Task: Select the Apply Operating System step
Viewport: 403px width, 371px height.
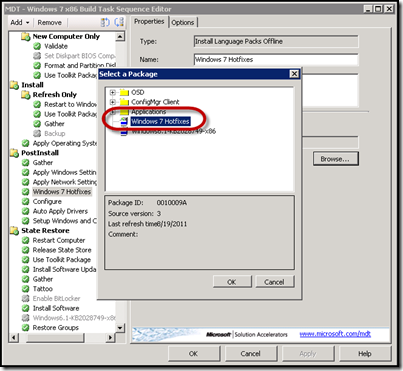Action: [65, 143]
